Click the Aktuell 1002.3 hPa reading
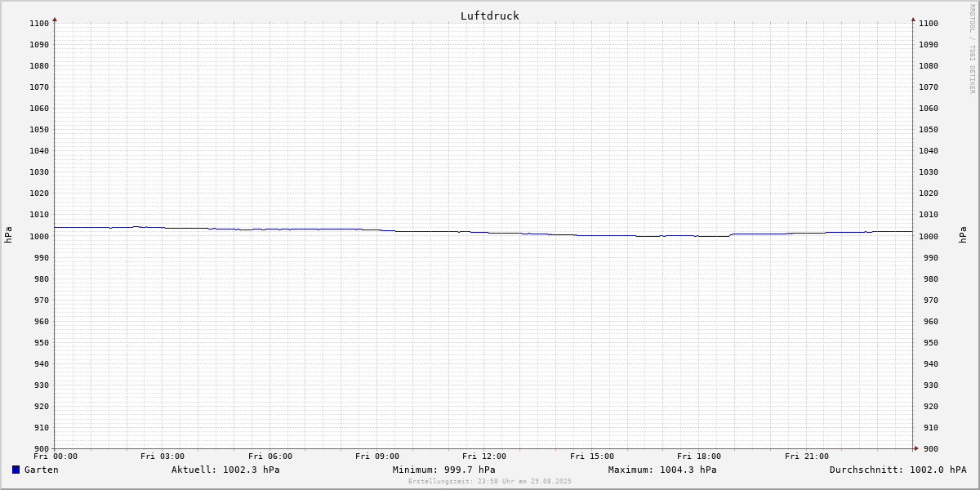Image resolution: width=980 pixels, height=490 pixels. coord(225,470)
